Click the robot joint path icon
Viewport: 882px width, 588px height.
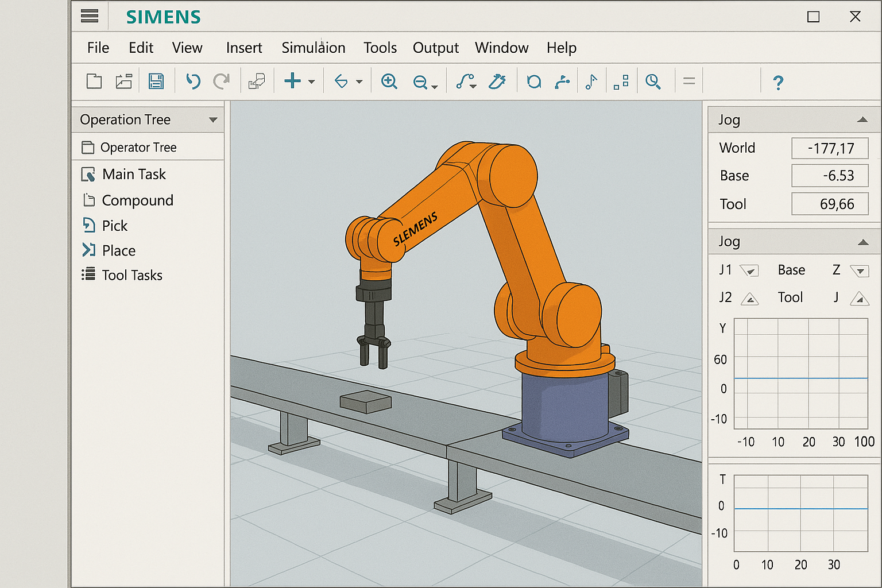(562, 82)
